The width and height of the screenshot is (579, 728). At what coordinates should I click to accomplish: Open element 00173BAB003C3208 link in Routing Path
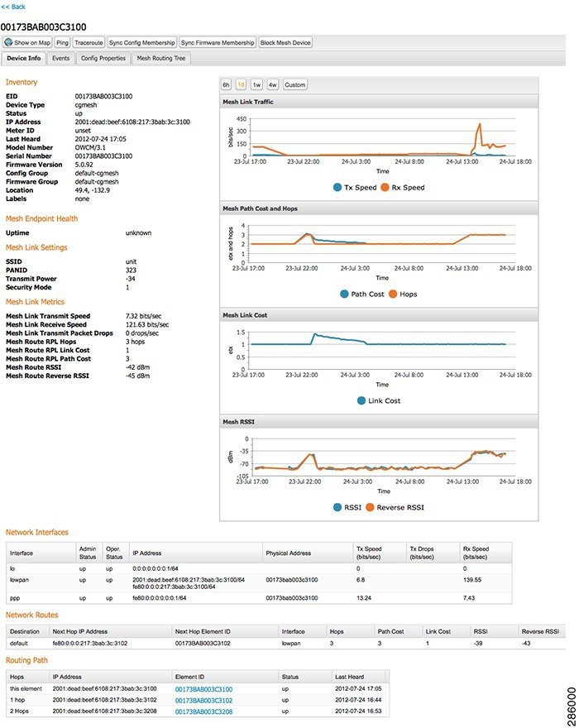[203, 711]
